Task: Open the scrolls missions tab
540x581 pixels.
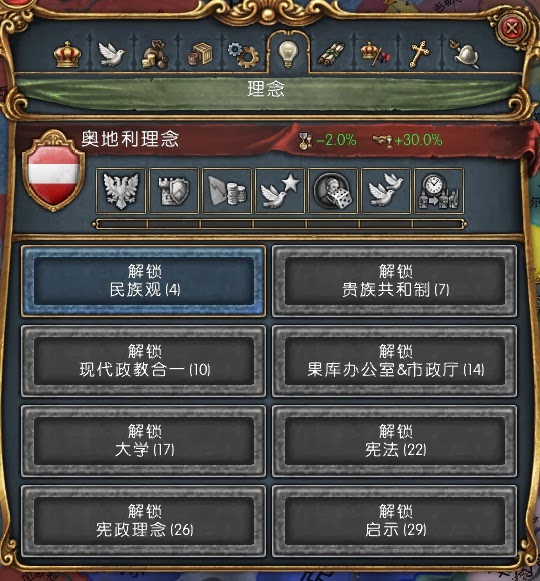Action: pos(331,54)
